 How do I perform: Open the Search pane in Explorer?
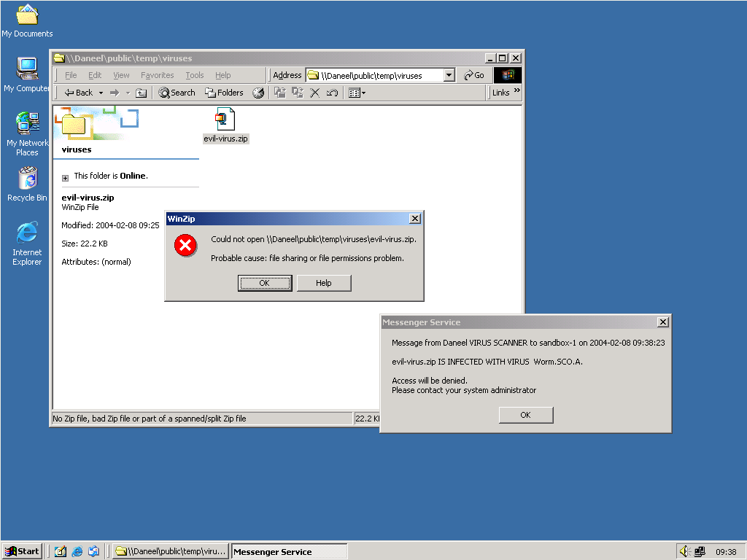click(x=177, y=93)
